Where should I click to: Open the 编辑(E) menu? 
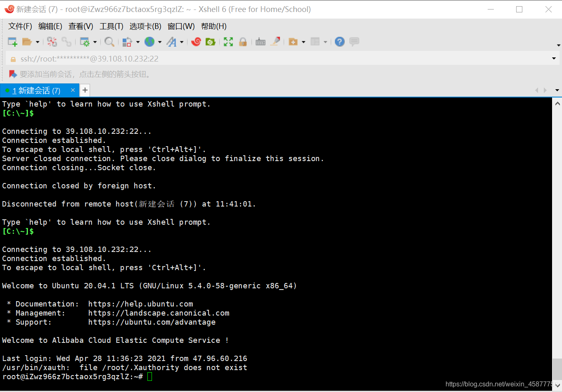pyautogui.click(x=50, y=26)
